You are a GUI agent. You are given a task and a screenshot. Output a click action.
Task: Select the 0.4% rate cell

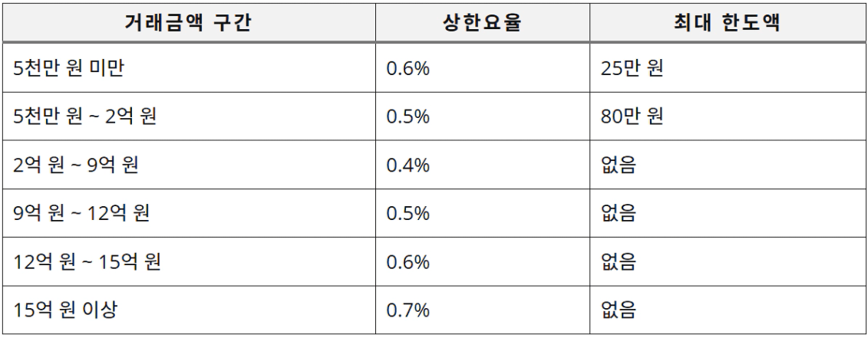click(408, 165)
